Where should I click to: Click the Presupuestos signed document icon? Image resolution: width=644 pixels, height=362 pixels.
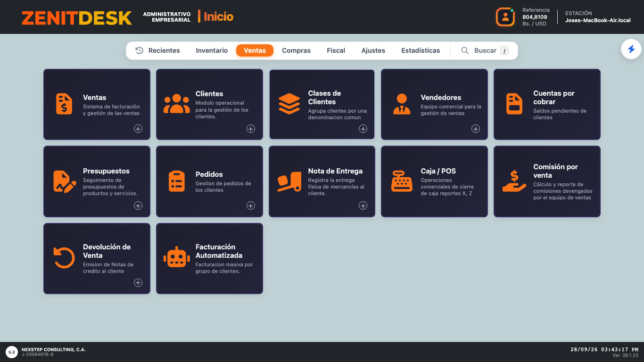[65, 181]
